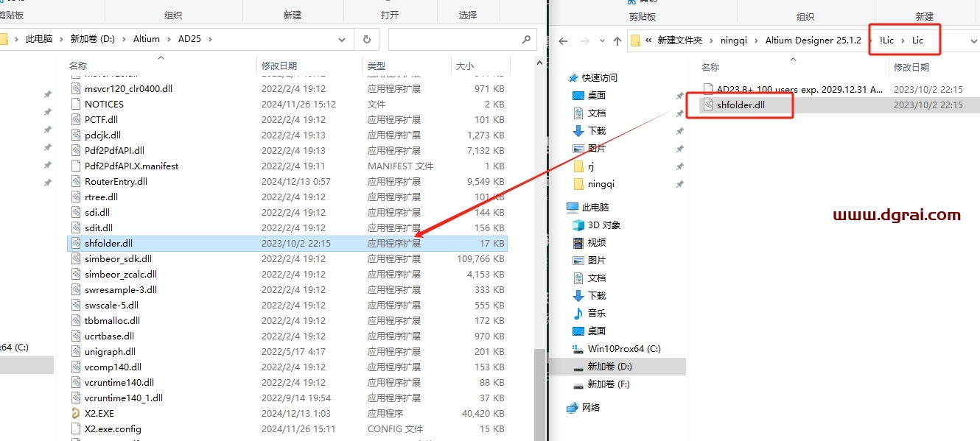Click the shfolder.dll icon in Lic folder
980x441 pixels.
[x=708, y=105]
